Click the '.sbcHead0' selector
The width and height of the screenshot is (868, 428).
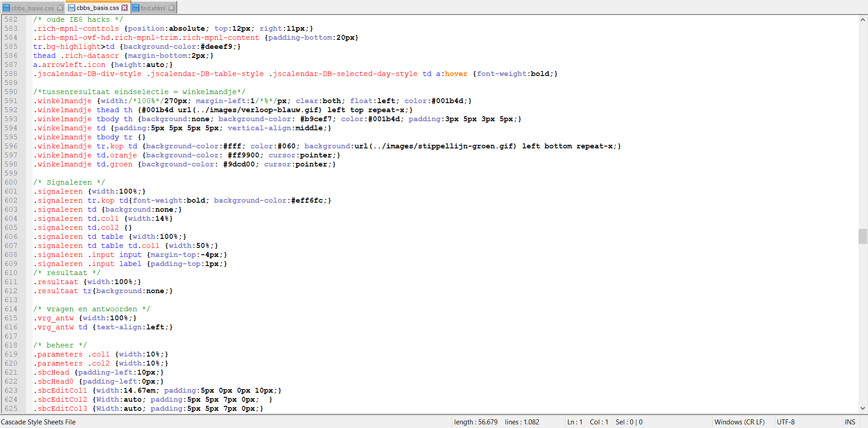click(x=53, y=381)
